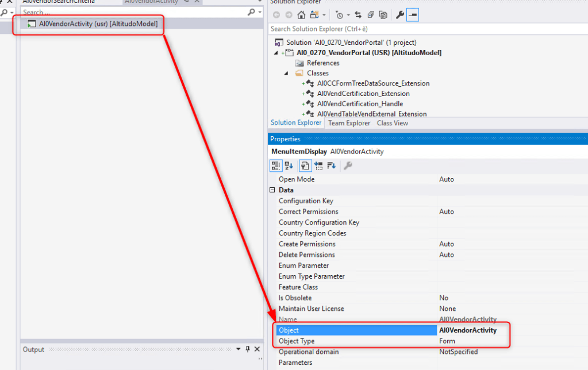Collapse the Data category in Properties
Screen dimensions: 588x370
tap(272, 190)
